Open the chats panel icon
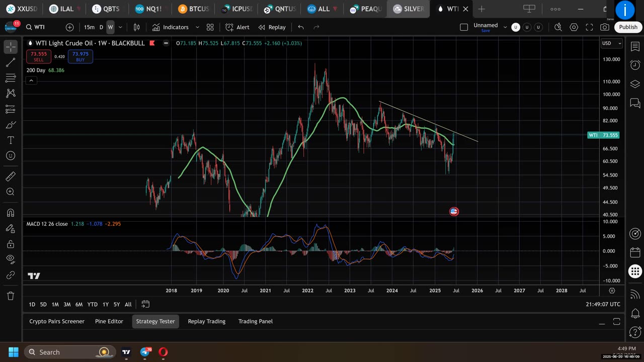Screen dimensions: 644x362 635,103
